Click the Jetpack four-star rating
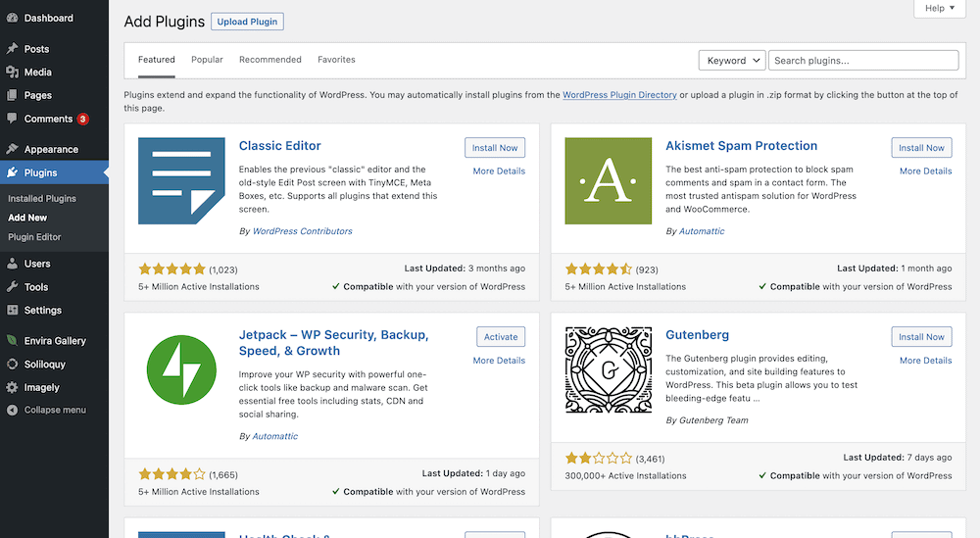This screenshot has height=538, width=980. [x=171, y=474]
